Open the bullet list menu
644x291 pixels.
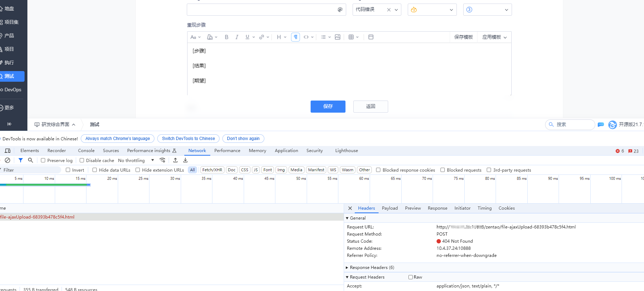pyautogui.click(x=326, y=37)
